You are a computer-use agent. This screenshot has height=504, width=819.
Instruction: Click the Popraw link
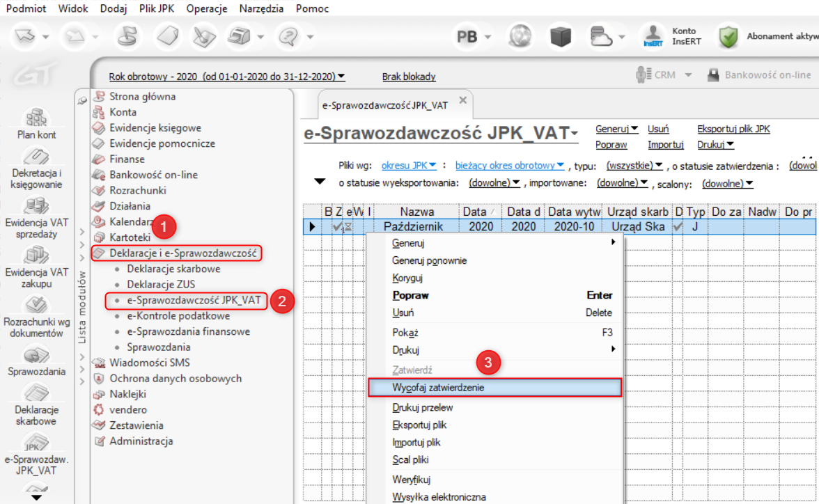[611, 144]
